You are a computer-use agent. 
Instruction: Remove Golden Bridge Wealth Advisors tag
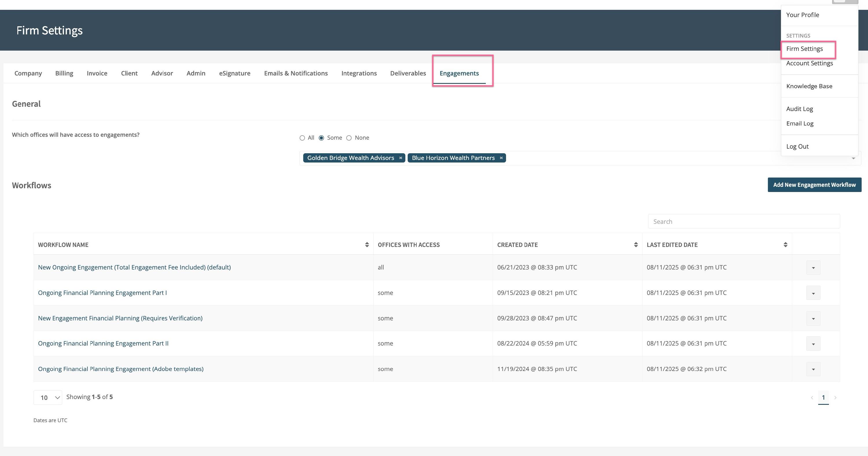pyautogui.click(x=400, y=158)
